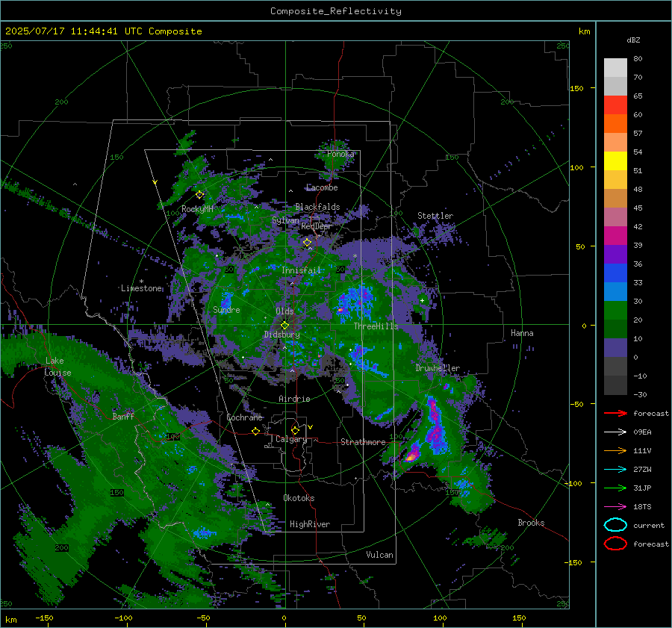Click the yellow diamond marker below RedDeer
The image size is (672, 628).
tap(307, 243)
